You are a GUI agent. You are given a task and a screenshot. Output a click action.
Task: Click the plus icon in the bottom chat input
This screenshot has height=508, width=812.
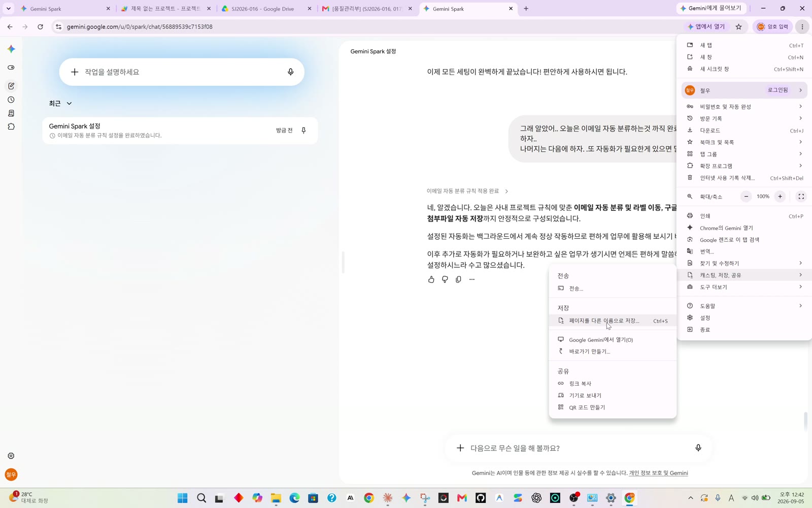click(x=460, y=448)
